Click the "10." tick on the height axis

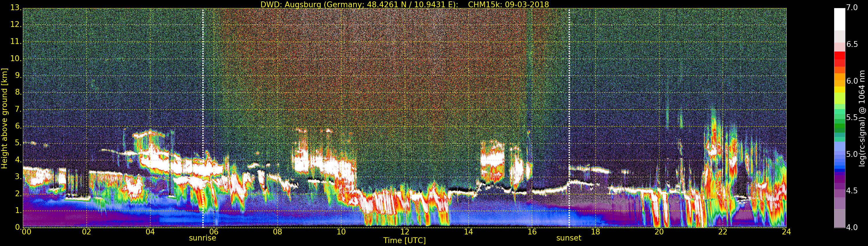(16, 59)
